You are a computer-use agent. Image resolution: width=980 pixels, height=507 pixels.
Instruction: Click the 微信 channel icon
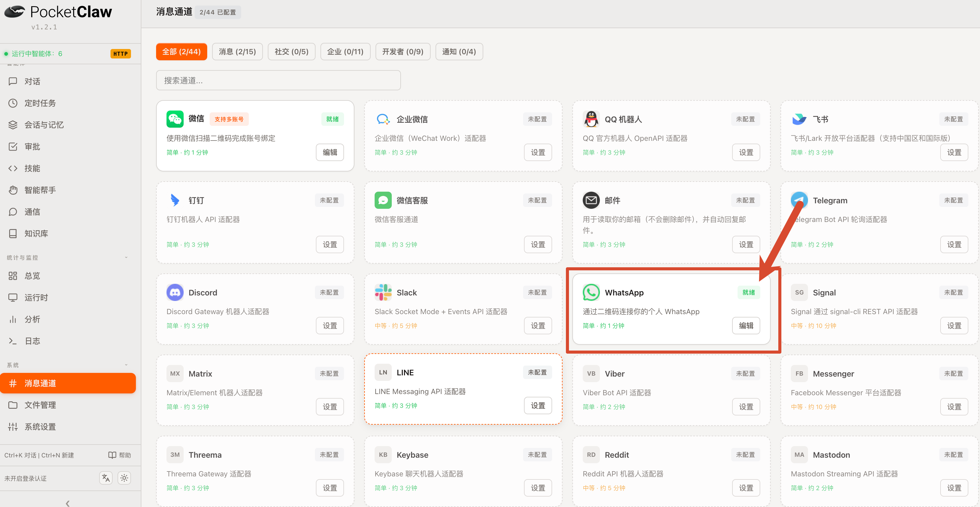(x=175, y=119)
